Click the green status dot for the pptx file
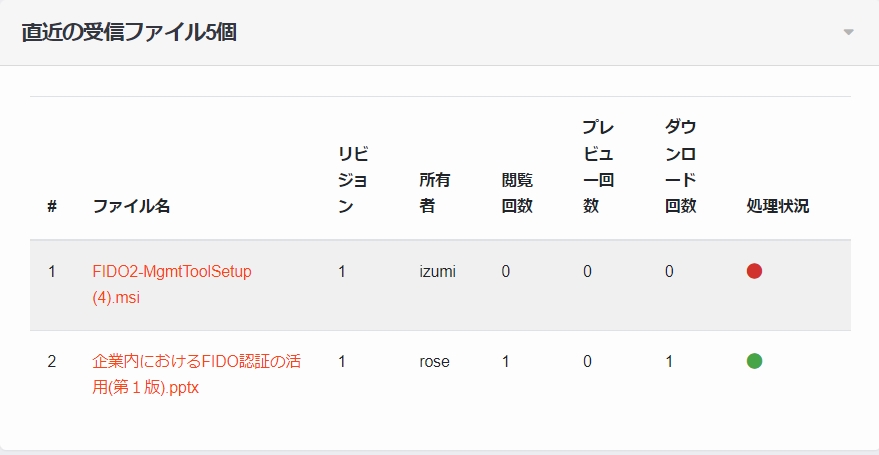Image resolution: width=879 pixels, height=455 pixels. pyautogui.click(x=754, y=361)
